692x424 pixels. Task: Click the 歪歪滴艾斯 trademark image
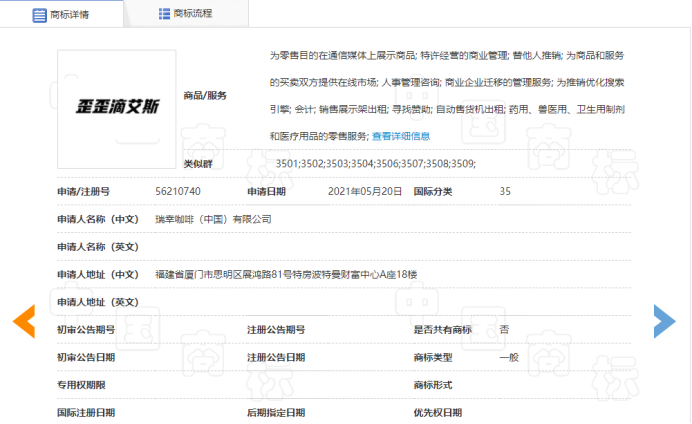coord(117,109)
